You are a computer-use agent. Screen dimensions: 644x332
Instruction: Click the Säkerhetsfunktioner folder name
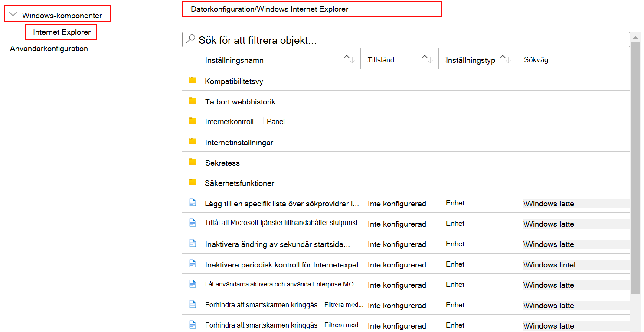(x=239, y=183)
